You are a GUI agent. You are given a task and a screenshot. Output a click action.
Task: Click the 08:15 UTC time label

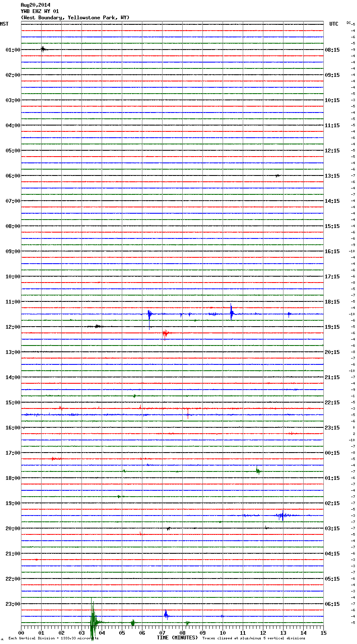pos(332,50)
